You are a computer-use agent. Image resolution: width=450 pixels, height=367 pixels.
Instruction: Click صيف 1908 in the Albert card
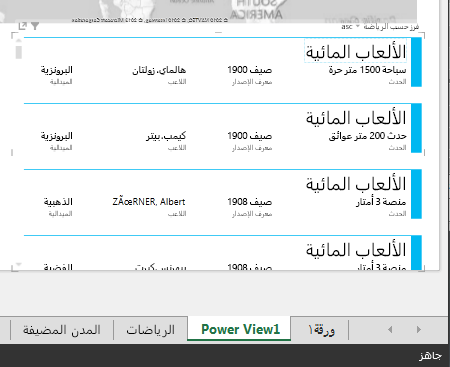250,202
